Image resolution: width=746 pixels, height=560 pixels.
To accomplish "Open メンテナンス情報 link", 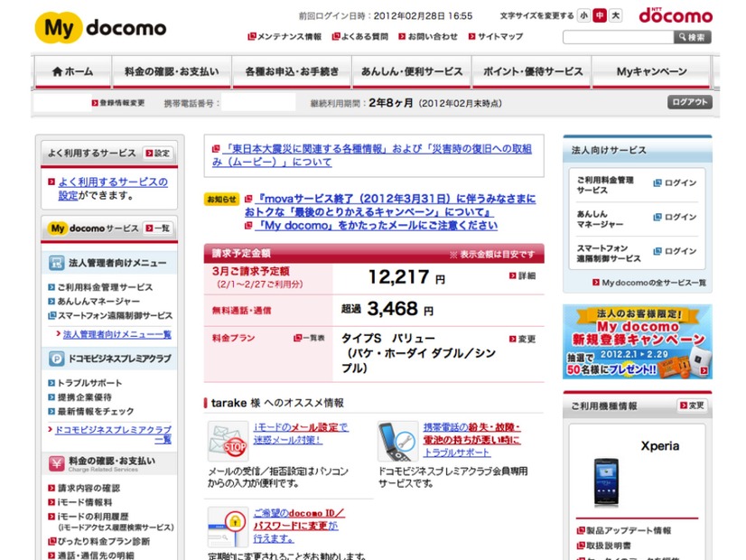I will click(284, 37).
